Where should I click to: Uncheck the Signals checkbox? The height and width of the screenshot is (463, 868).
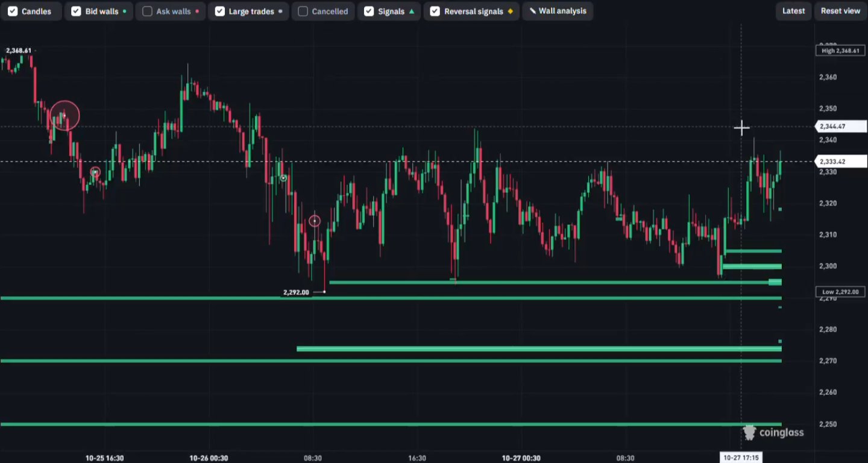pyautogui.click(x=369, y=11)
